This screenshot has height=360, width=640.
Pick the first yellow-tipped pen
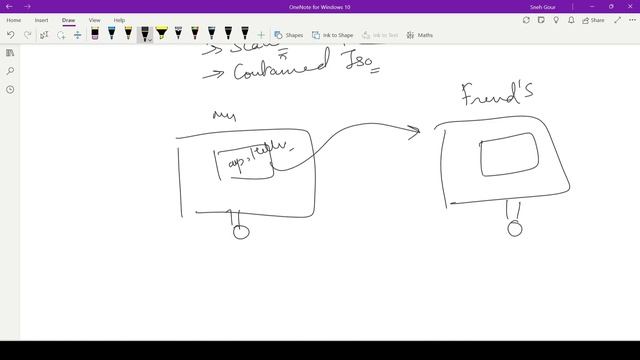128,33
